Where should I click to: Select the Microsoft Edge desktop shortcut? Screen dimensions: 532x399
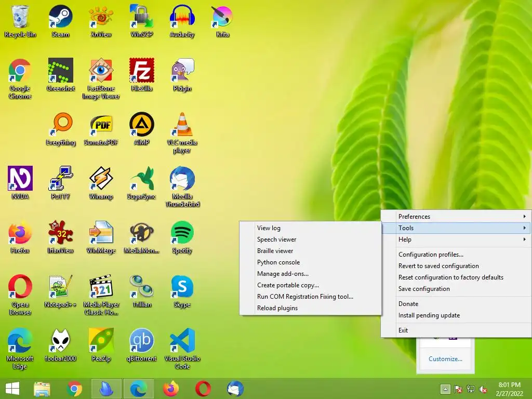[20, 349]
